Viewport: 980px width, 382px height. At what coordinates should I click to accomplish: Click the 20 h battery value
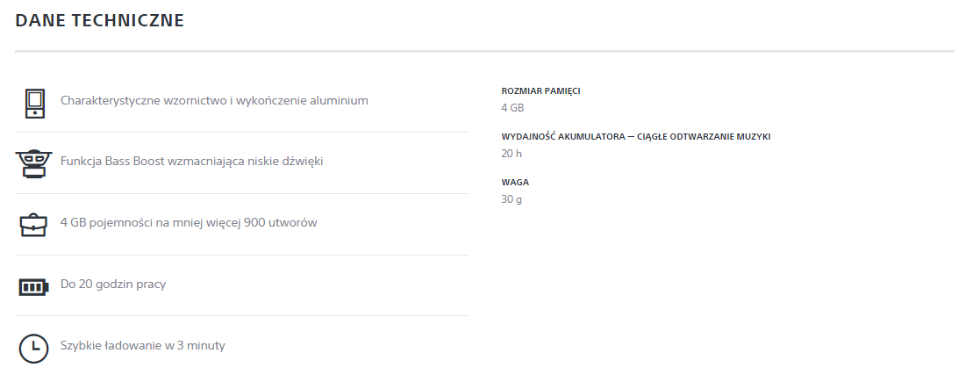coord(511,153)
